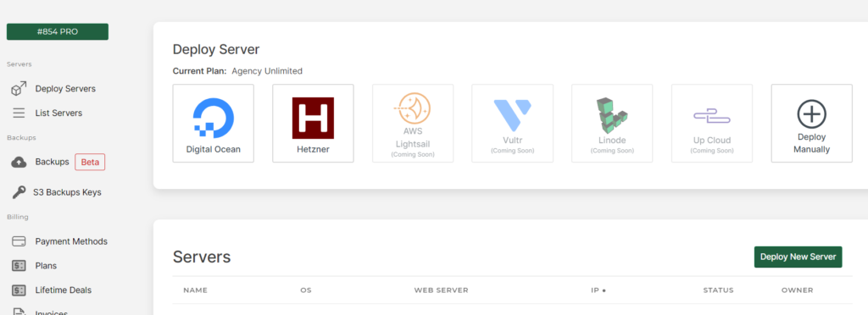Click the #854 PRO badge button
This screenshot has height=315, width=868.
tap(58, 31)
